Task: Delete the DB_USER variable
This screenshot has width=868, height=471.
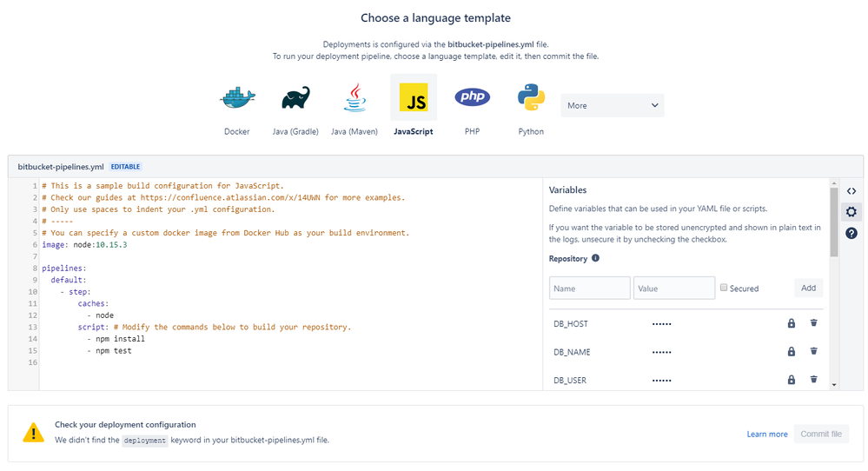Action: pyautogui.click(x=814, y=379)
